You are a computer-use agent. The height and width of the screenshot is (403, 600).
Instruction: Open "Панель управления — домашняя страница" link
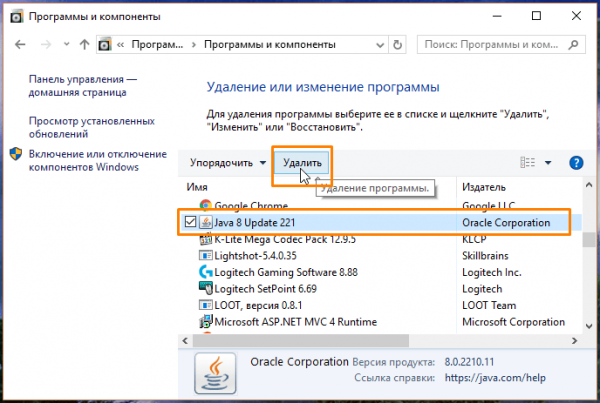pyautogui.click(x=83, y=86)
